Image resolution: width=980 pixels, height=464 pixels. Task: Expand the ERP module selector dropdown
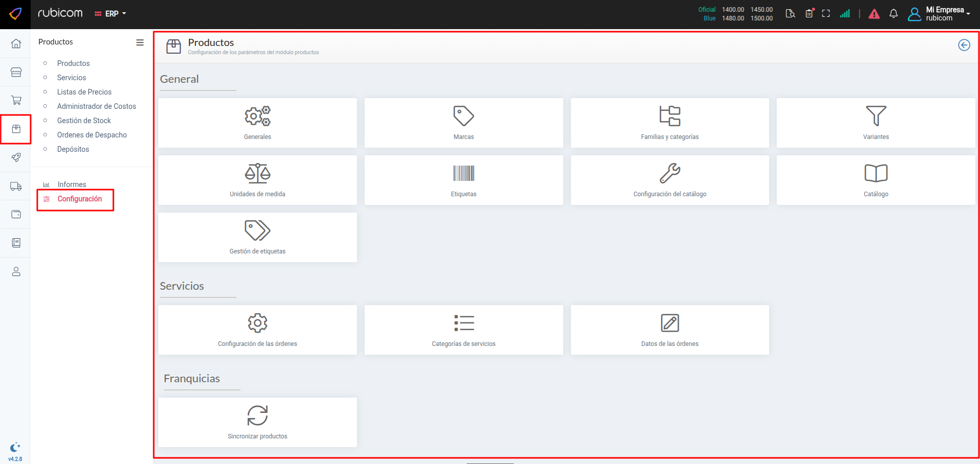tap(110, 14)
